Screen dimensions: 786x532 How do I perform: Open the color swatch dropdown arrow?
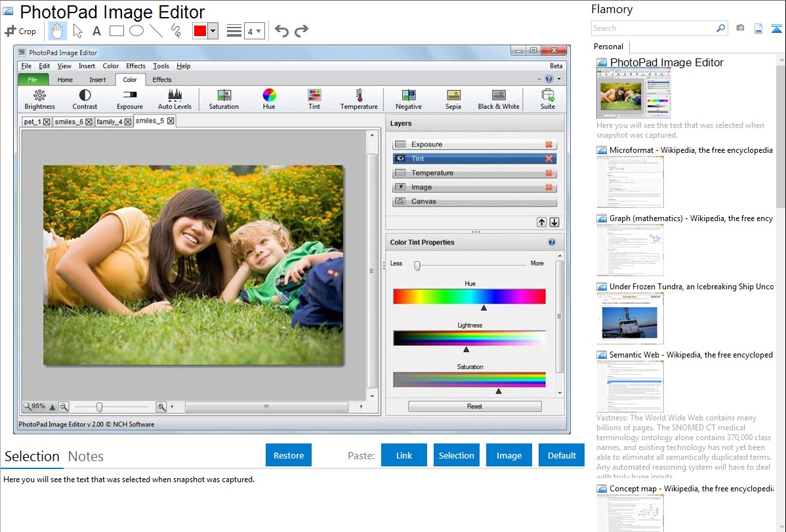(x=213, y=31)
